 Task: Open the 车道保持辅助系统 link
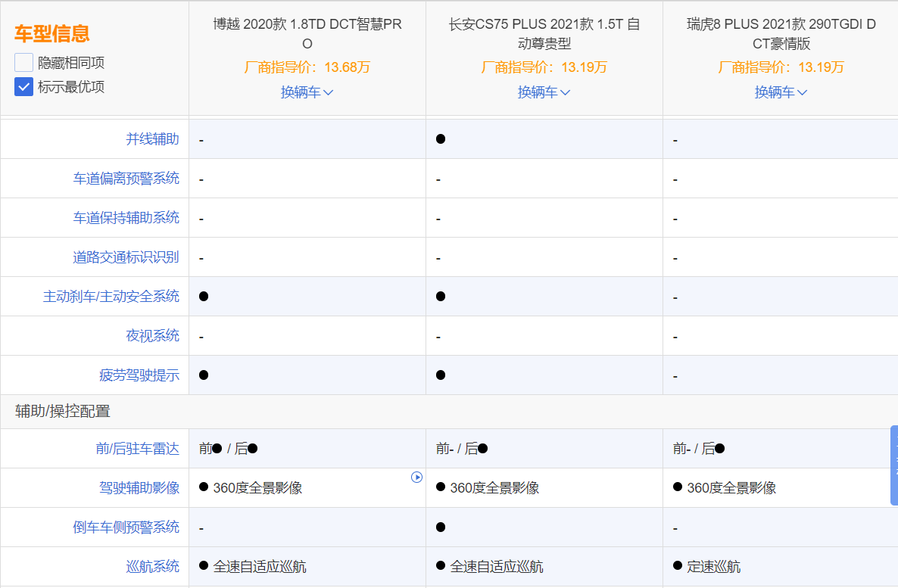125,217
